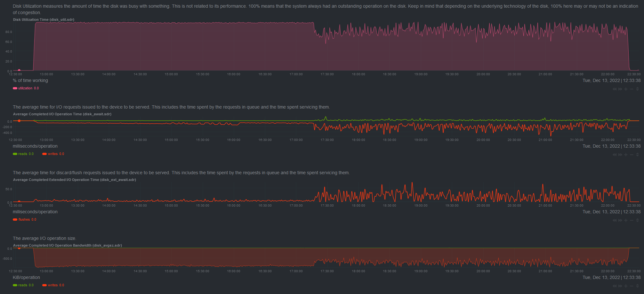Click the Average Completed Extended I/O Operation Time title
Viewport: 644px width, 294px height.
click(x=75, y=180)
